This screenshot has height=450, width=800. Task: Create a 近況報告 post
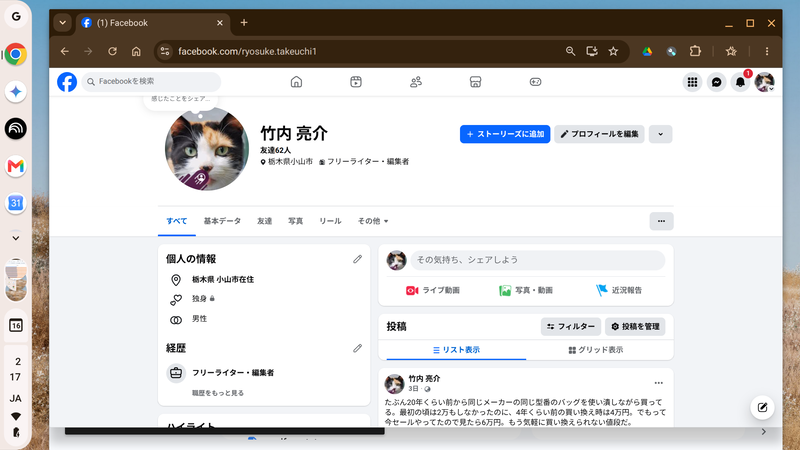[x=619, y=290]
